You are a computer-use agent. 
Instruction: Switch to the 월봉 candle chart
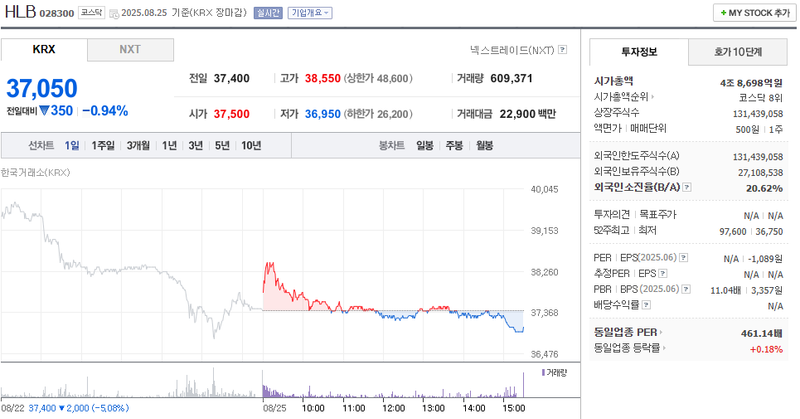485,145
